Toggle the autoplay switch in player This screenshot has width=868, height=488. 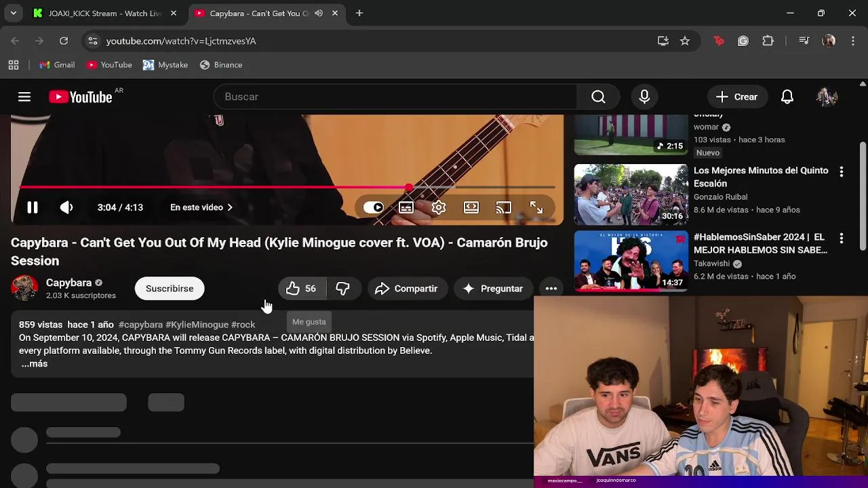(x=374, y=207)
